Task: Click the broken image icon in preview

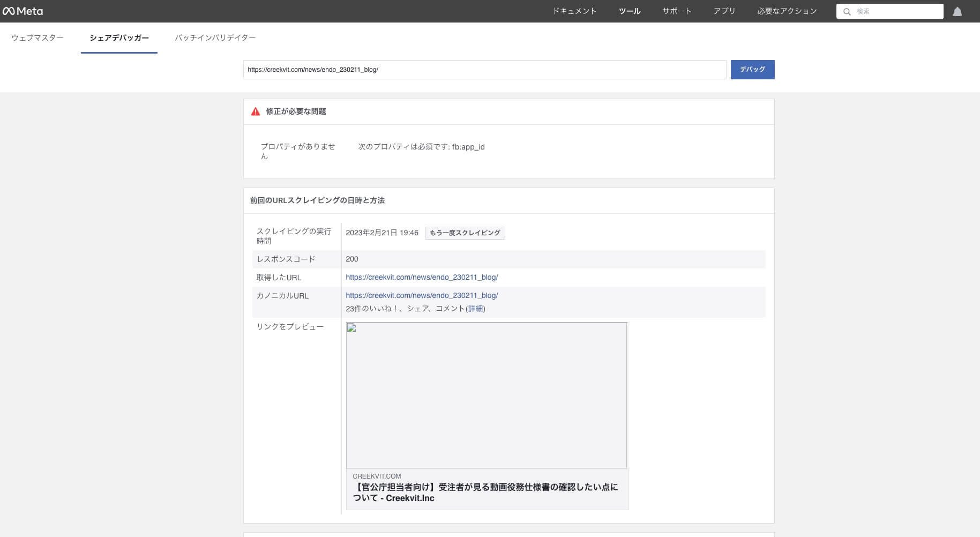Action: click(x=351, y=328)
